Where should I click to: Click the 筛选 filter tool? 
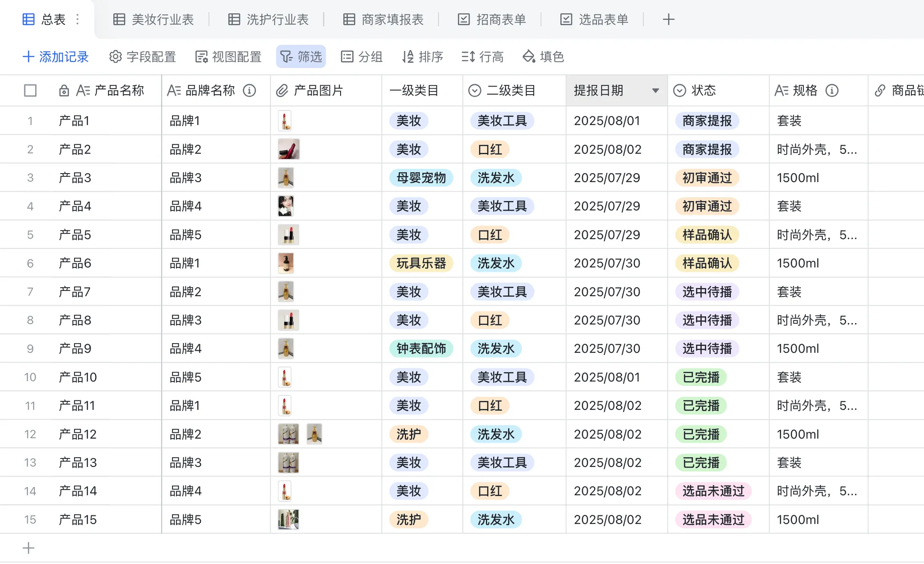pos(301,57)
